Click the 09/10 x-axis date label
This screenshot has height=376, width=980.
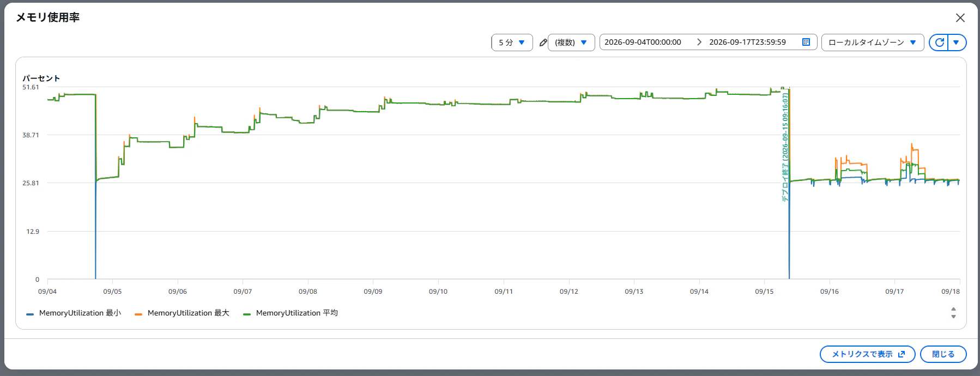[x=438, y=292]
